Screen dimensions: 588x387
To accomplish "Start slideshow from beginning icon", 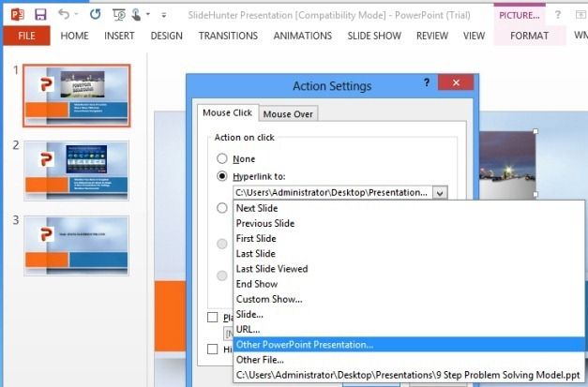I will pos(119,15).
